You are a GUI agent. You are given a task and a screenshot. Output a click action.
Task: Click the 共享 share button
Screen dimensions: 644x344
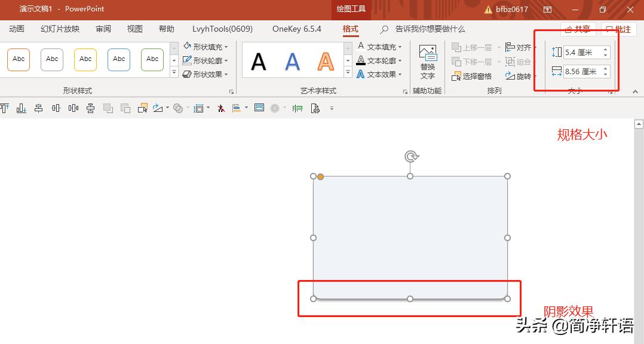[x=578, y=29]
